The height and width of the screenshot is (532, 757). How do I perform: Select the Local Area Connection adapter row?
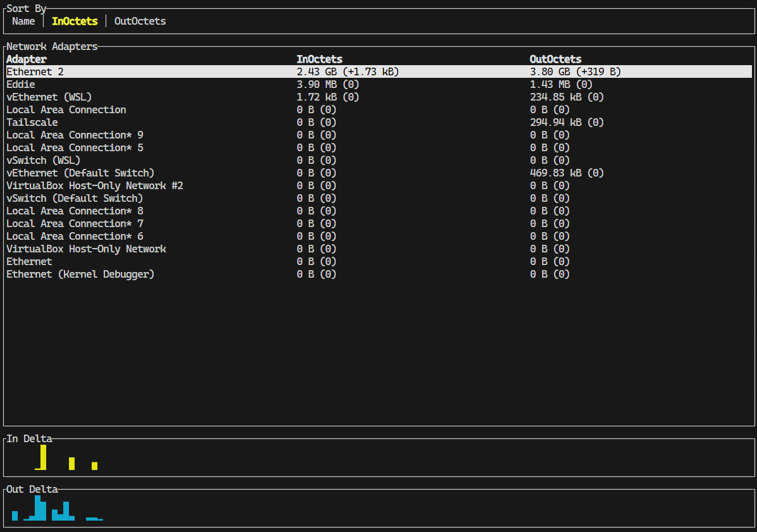click(x=379, y=109)
